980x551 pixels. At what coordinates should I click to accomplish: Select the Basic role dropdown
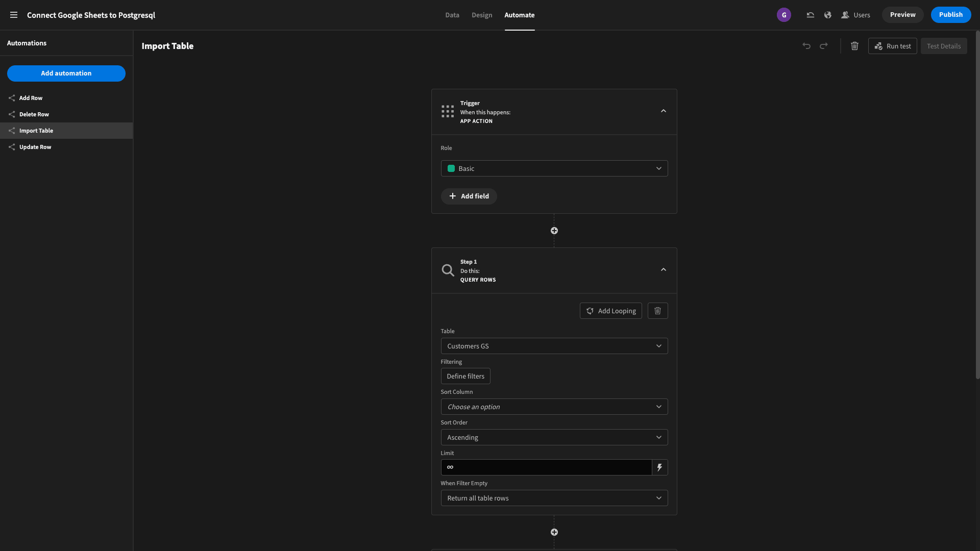pos(554,168)
